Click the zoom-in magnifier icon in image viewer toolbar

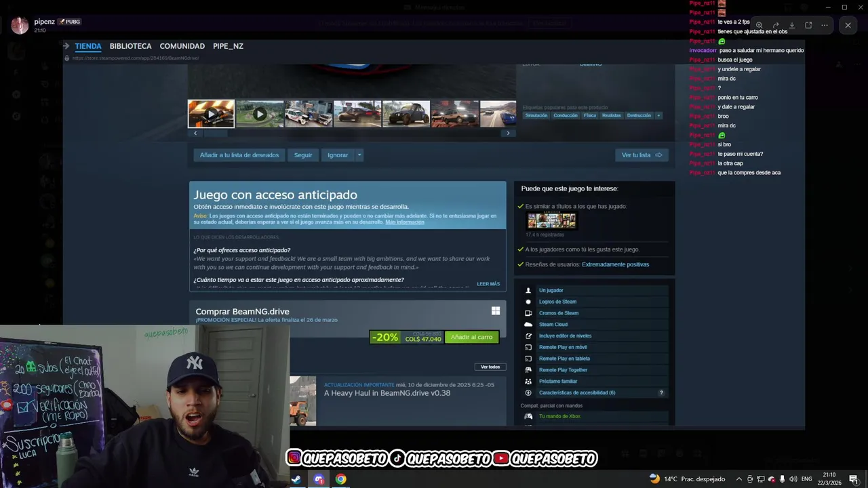759,25
